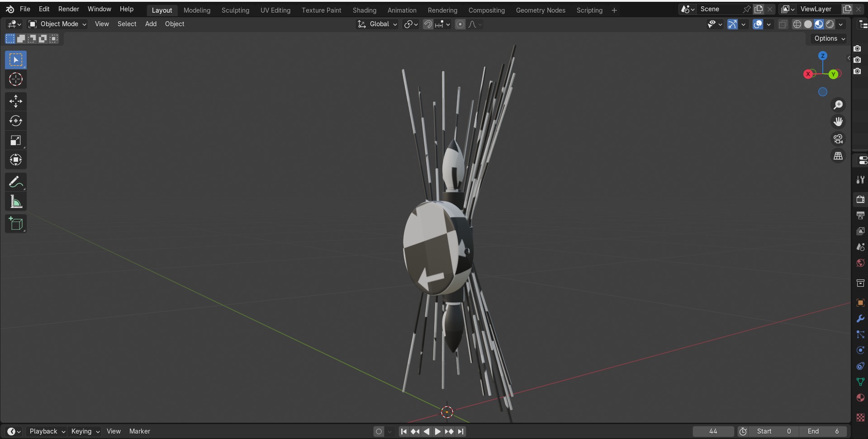Expand the viewport shading options arrow
This screenshot has height=439, width=868.
tap(841, 24)
